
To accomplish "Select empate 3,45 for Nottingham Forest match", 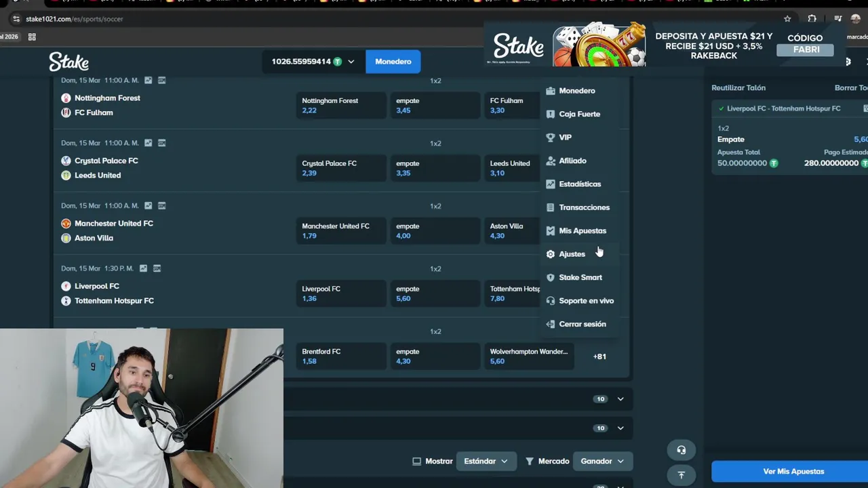I will pos(434,106).
